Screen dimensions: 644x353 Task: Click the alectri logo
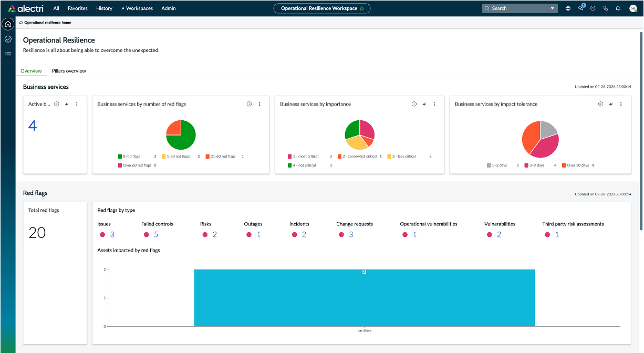(x=25, y=8)
